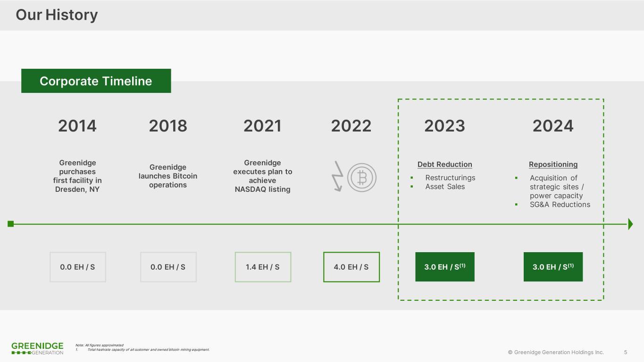The width and height of the screenshot is (644, 362).
Task: Click the Greenidge launches Bitcoin operations text
Action: tap(168, 176)
